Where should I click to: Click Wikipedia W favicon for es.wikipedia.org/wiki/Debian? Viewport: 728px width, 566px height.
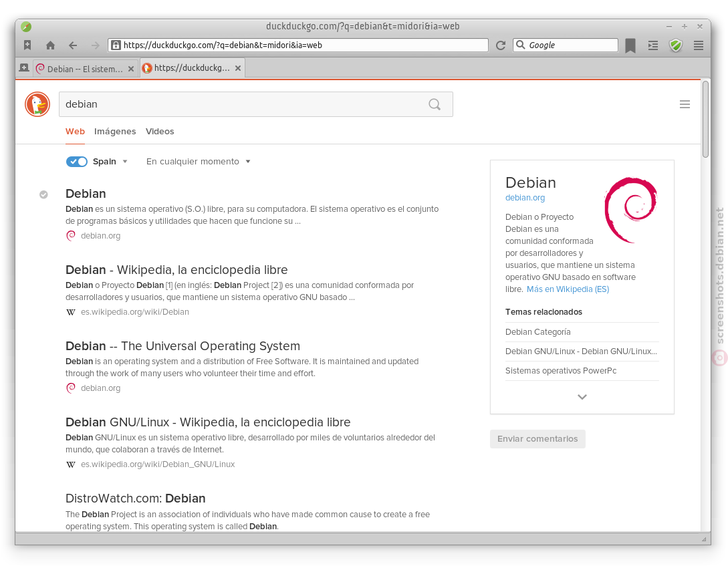click(x=71, y=312)
